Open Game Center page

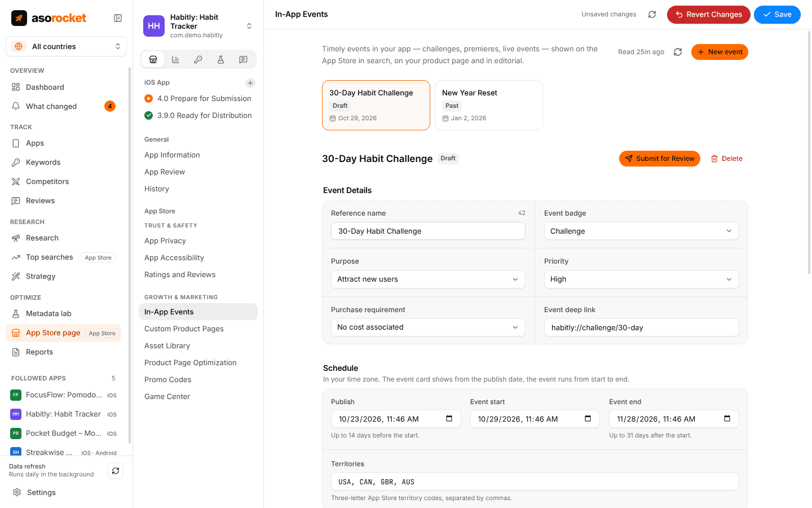tap(198, 396)
